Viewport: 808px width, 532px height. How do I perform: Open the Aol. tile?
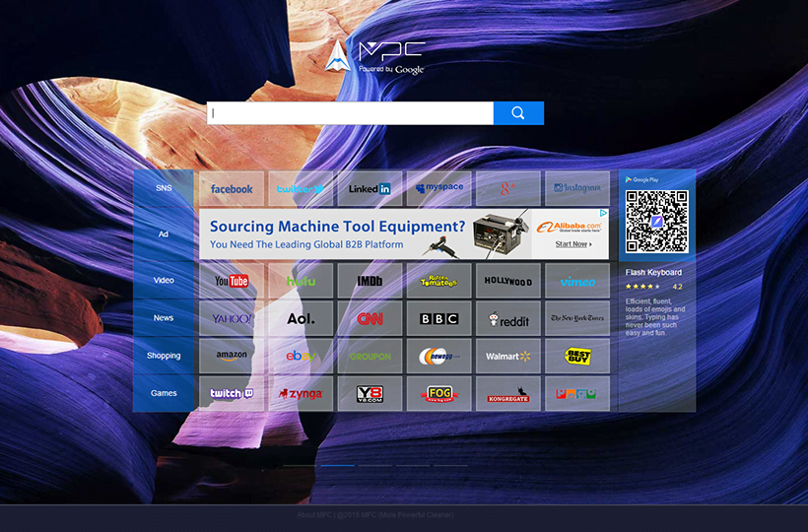click(x=301, y=318)
